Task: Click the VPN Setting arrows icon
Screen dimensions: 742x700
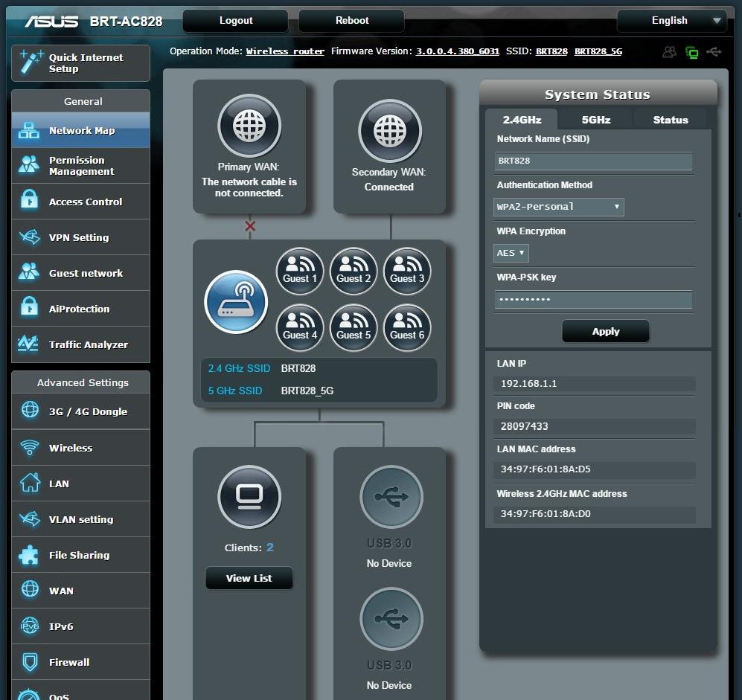Action: click(29, 237)
